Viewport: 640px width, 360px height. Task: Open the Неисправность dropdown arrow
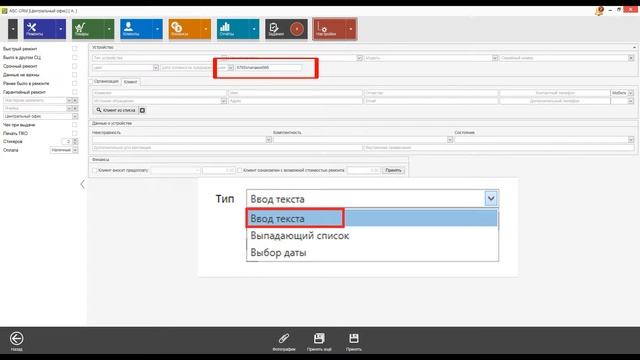pos(269,140)
